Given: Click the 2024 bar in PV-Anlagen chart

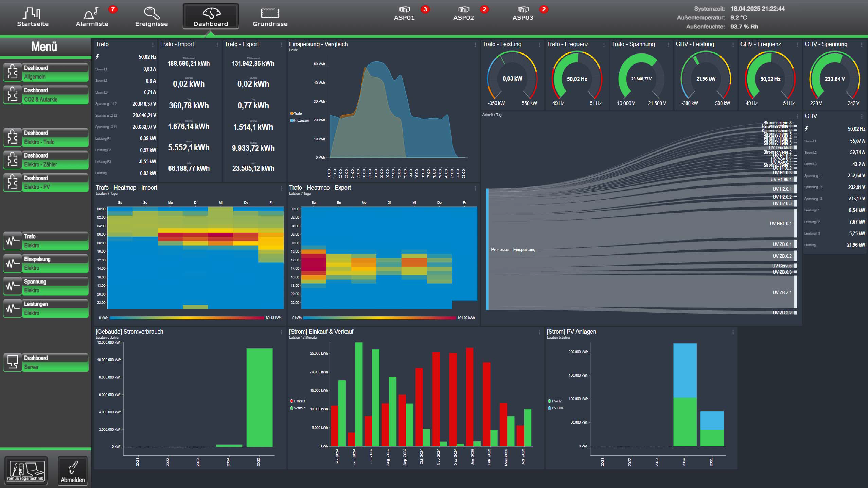Looking at the screenshot, I should click(x=685, y=395).
